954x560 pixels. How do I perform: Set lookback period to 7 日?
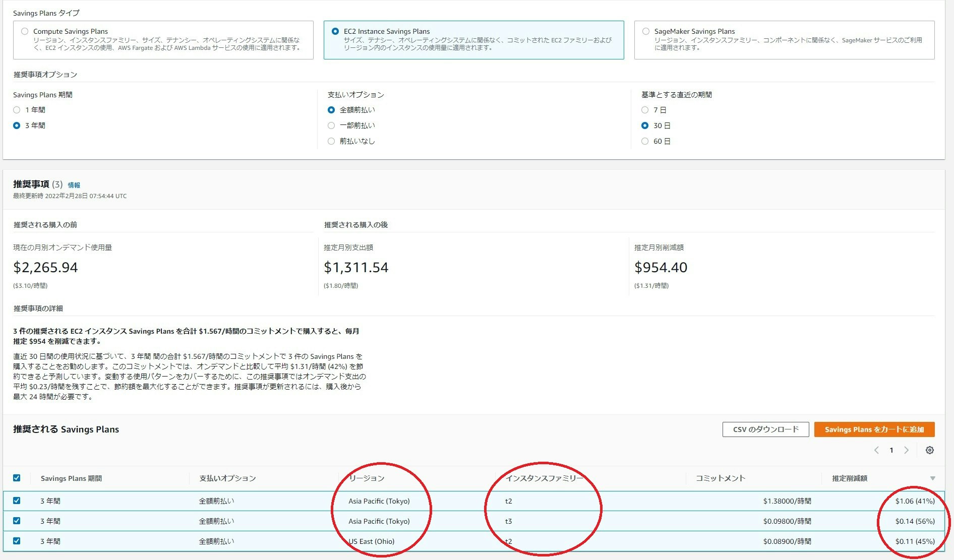(x=645, y=110)
